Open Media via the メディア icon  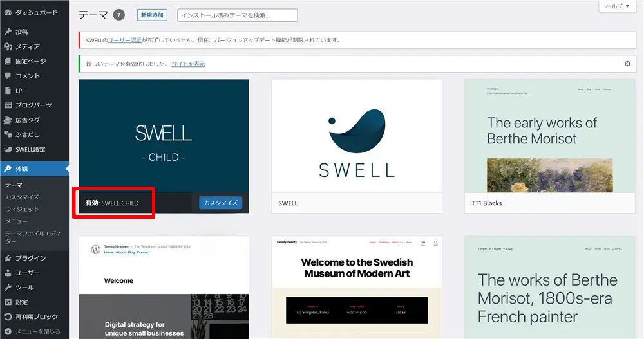8,46
